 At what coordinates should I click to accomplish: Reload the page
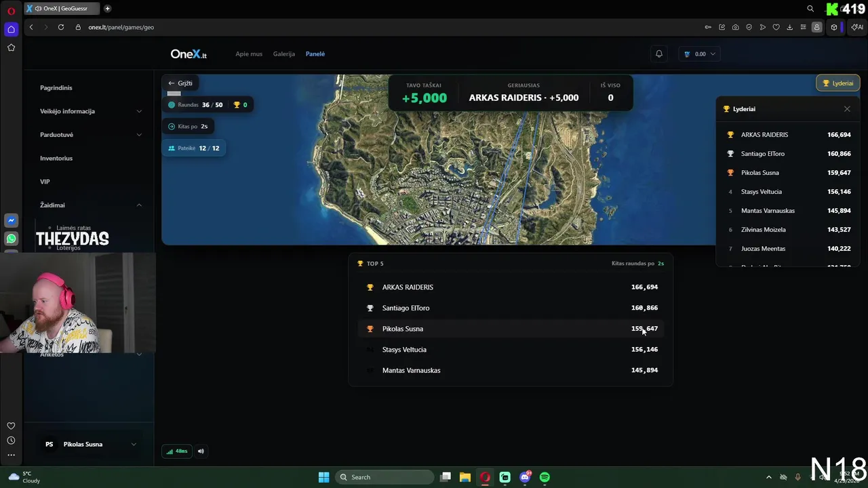point(61,27)
